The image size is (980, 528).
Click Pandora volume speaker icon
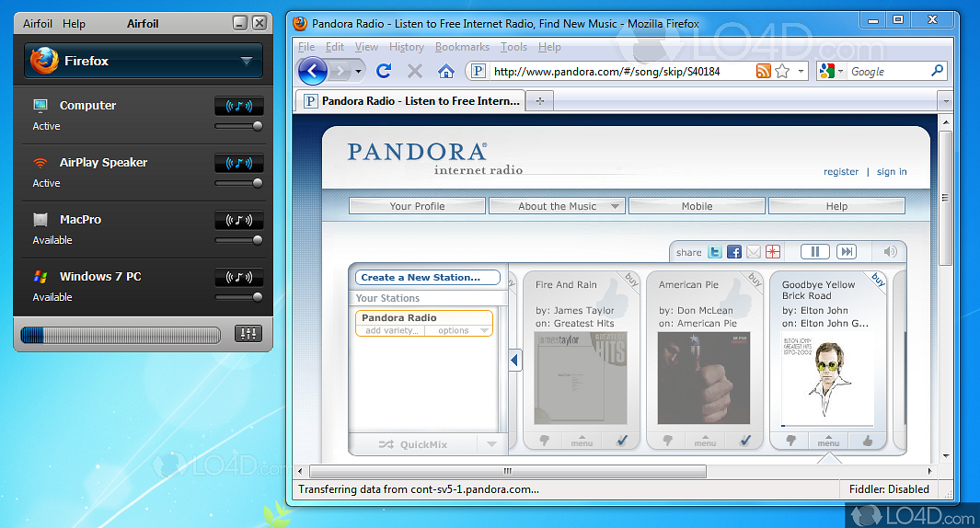890,251
